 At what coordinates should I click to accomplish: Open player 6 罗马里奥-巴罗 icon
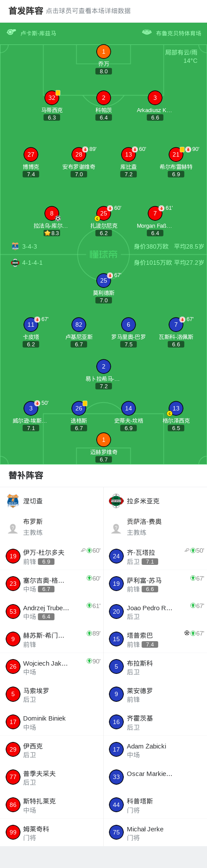[x=129, y=325]
